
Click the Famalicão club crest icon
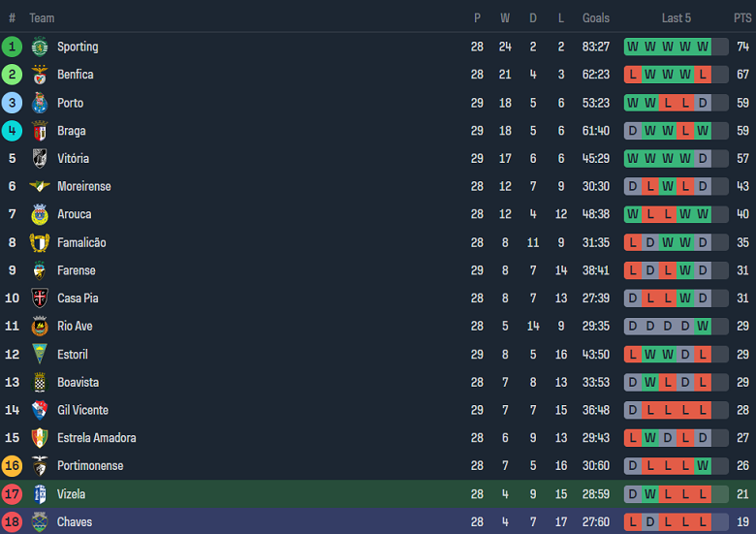(x=40, y=242)
